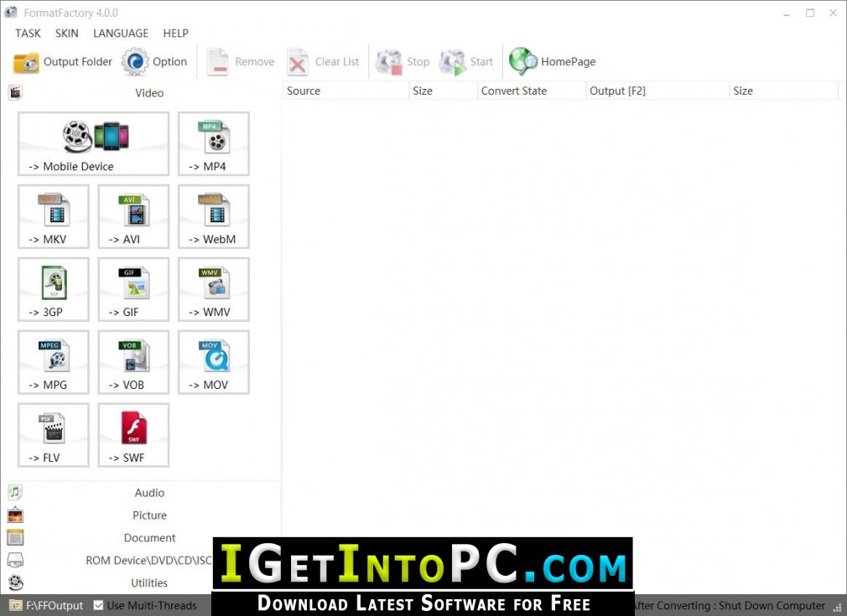This screenshot has width=847, height=616.
Task: Expand the Audio section
Action: [x=149, y=492]
